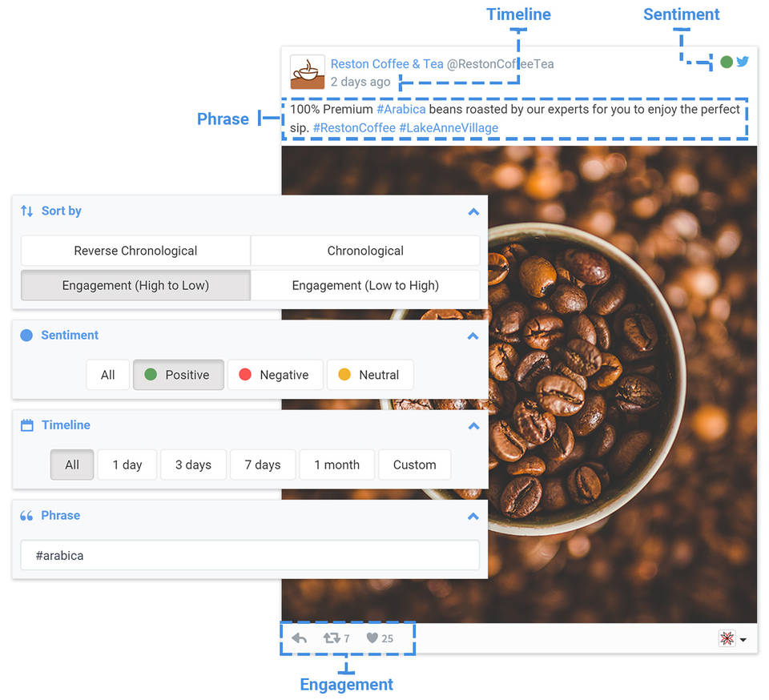Click the starburst icon at post bottom
The height and width of the screenshot is (700, 769).
(727, 638)
